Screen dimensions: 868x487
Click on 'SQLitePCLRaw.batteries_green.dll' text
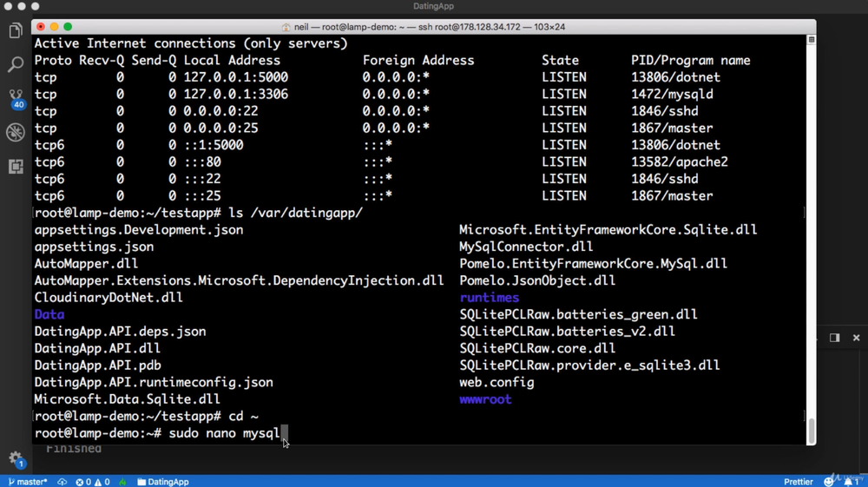pos(578,314)
